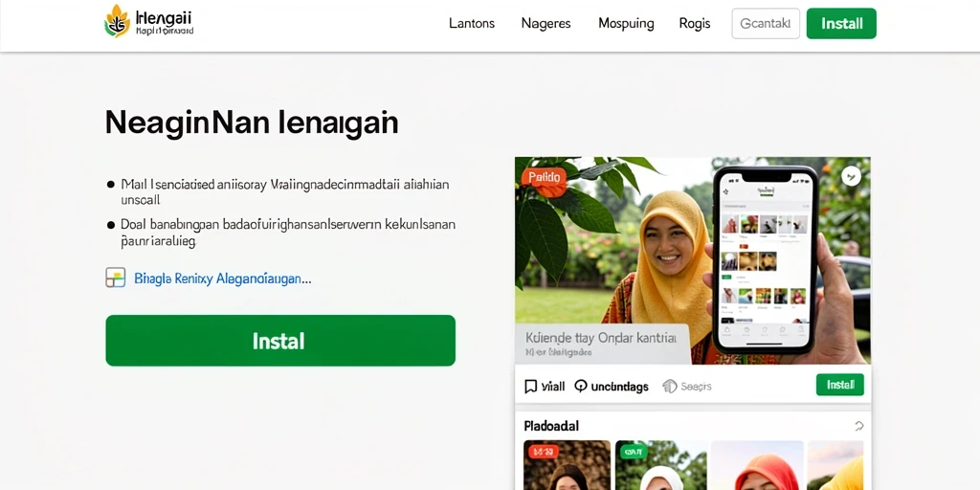Click the Viall bookmark icon
980x490 pixels.
point(530,387)
